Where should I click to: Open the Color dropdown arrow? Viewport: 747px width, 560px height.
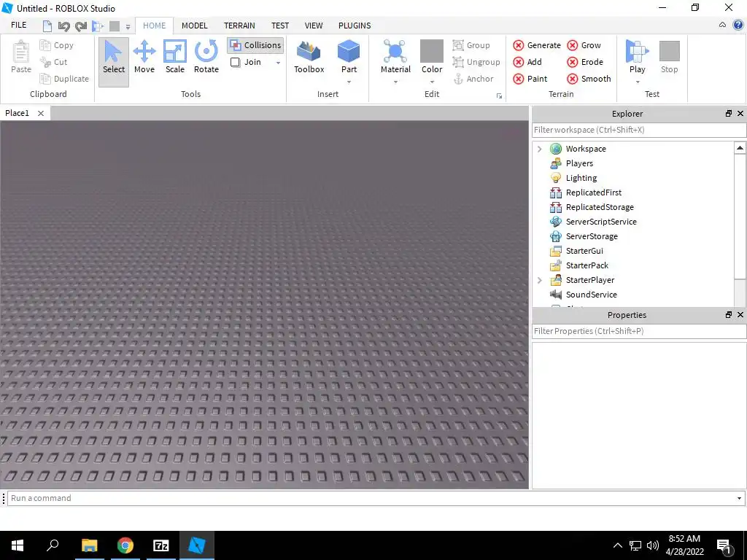tap(432, 82)
